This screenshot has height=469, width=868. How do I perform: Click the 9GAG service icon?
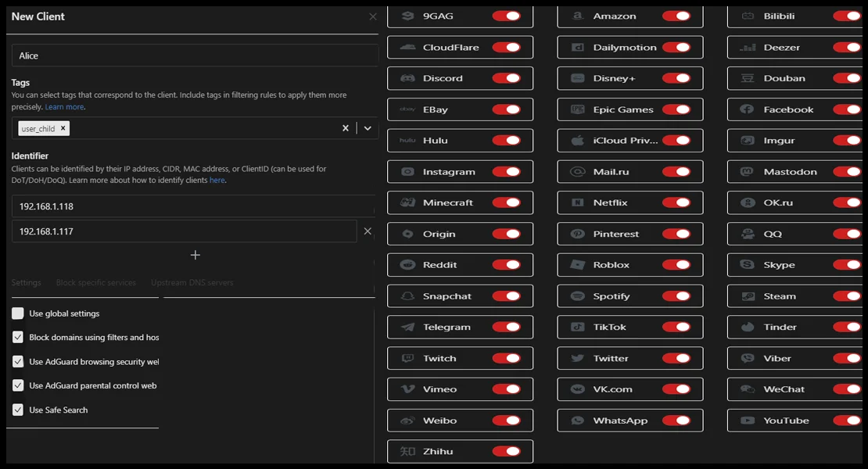(408, 16)
